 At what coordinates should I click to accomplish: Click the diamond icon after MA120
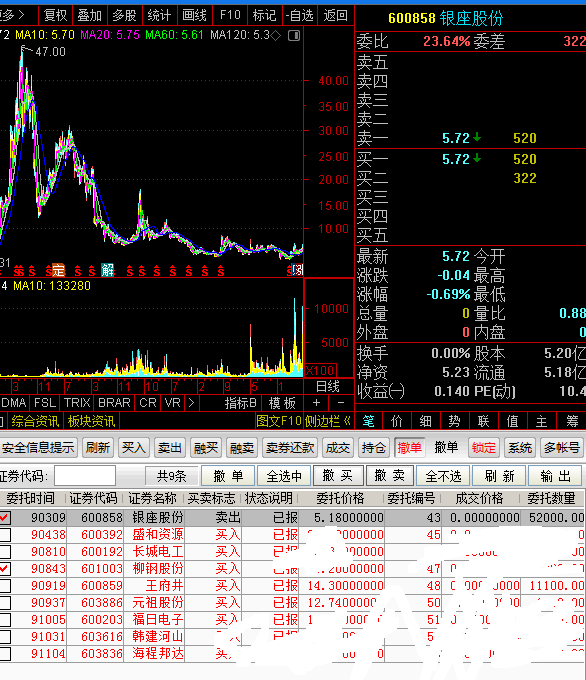[x=276, y=36]
